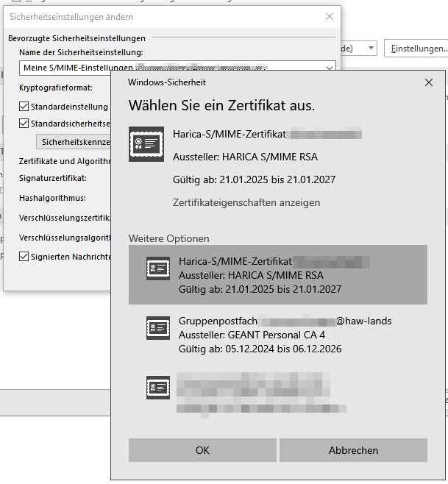Click the Verschlüsselungsalgorithmus label
The image size is (448, 484).
click(x=65, y=238)
